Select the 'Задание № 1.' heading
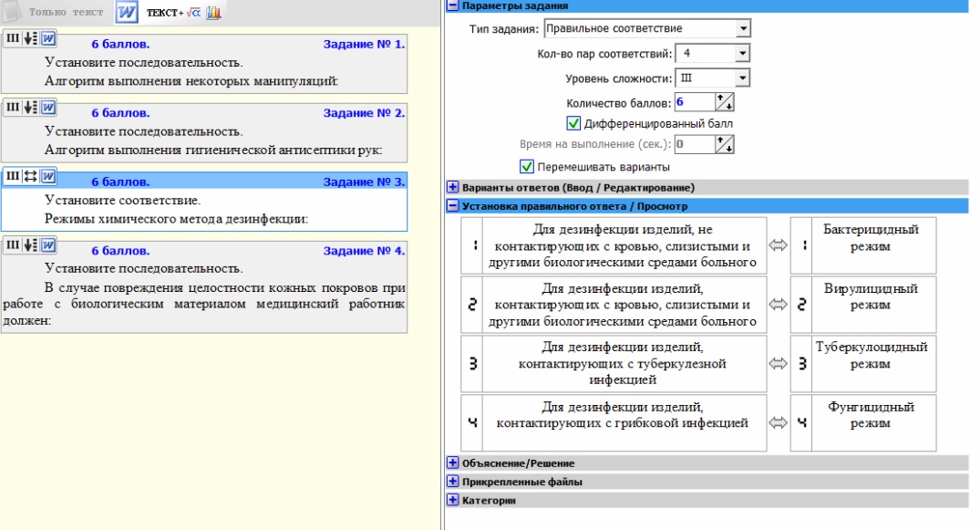The height and width of the screenshot is (530, 980). [364, 44]
